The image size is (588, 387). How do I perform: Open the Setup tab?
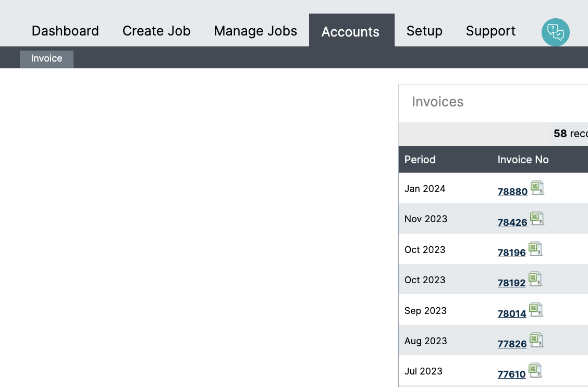click(424, 31)
